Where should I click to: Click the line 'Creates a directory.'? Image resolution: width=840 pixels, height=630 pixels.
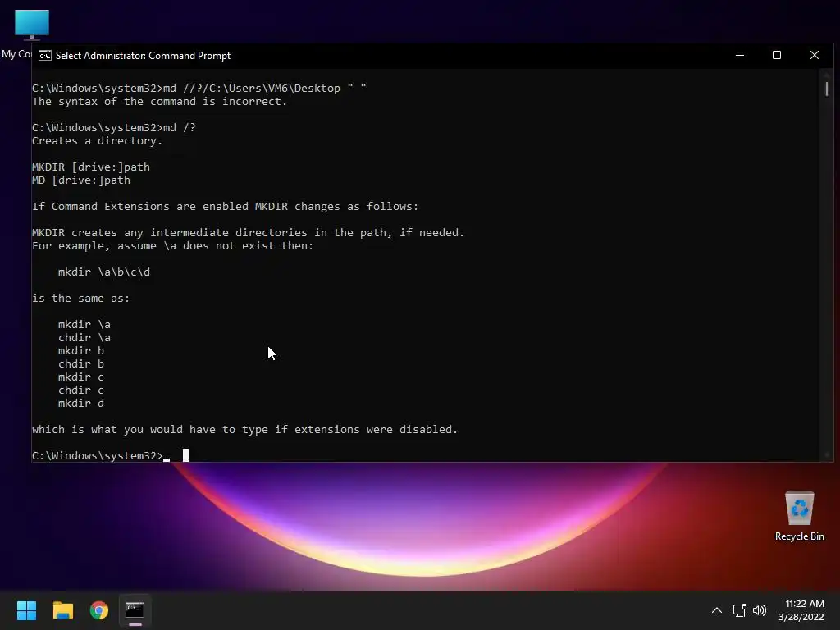[97, 141]
